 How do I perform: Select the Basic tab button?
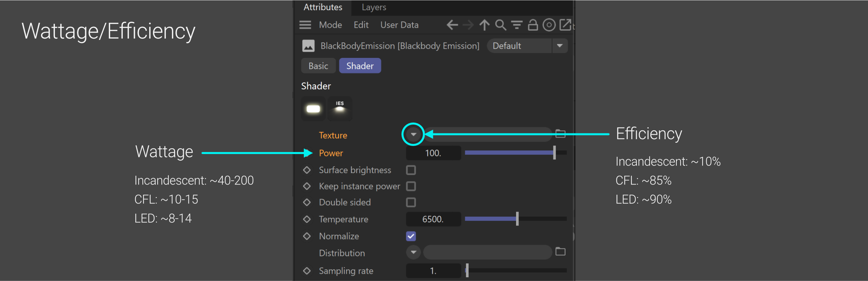click(318, 66)
